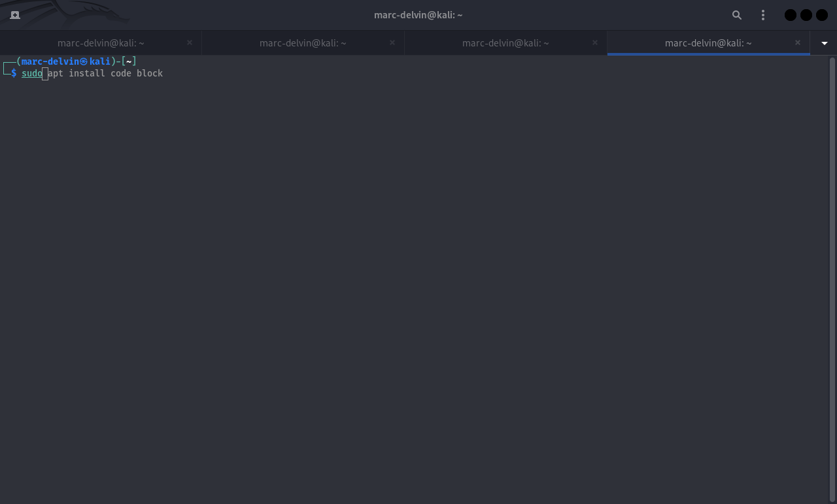Close the terminal window using rightmost circle

coord(822,15)
